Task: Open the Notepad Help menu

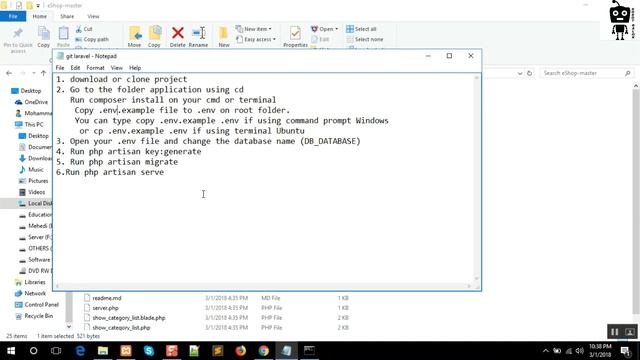Action: 135,68
